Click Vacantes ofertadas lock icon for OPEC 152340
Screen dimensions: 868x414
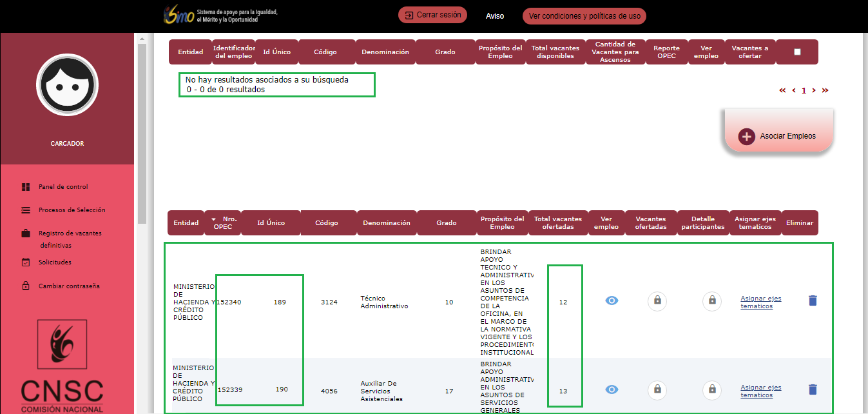pyautogui.click(x=657, y=301)
